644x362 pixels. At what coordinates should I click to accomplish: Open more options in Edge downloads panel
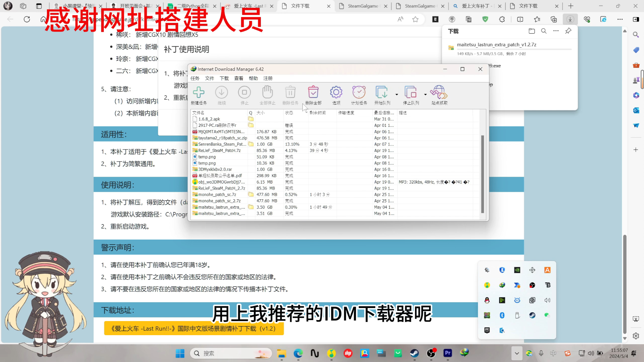556,31
